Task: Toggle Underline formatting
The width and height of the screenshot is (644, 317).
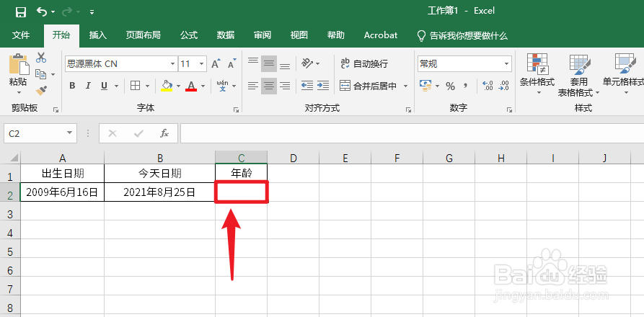Action: click(104, 86)
